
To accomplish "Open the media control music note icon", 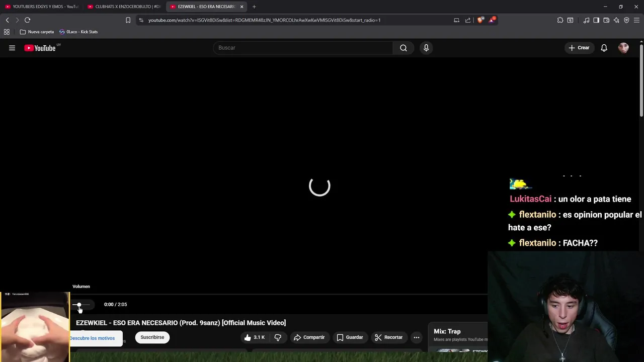I will tap(586, 20).
